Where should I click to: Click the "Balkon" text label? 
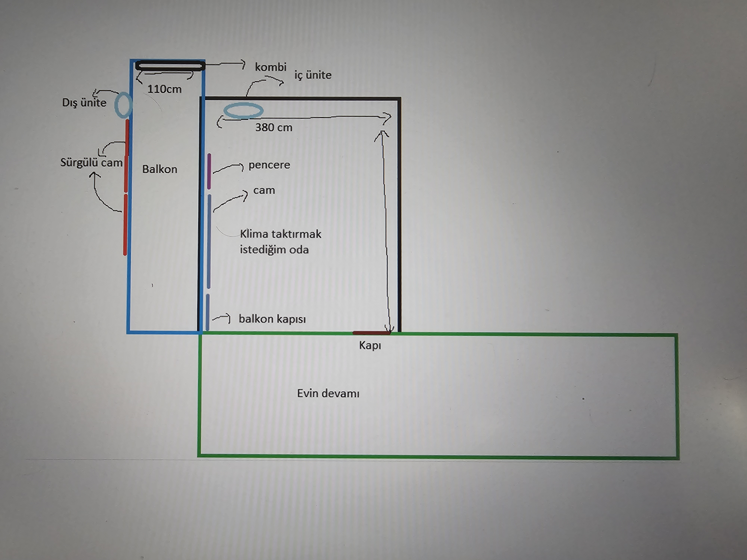(160, 169)
